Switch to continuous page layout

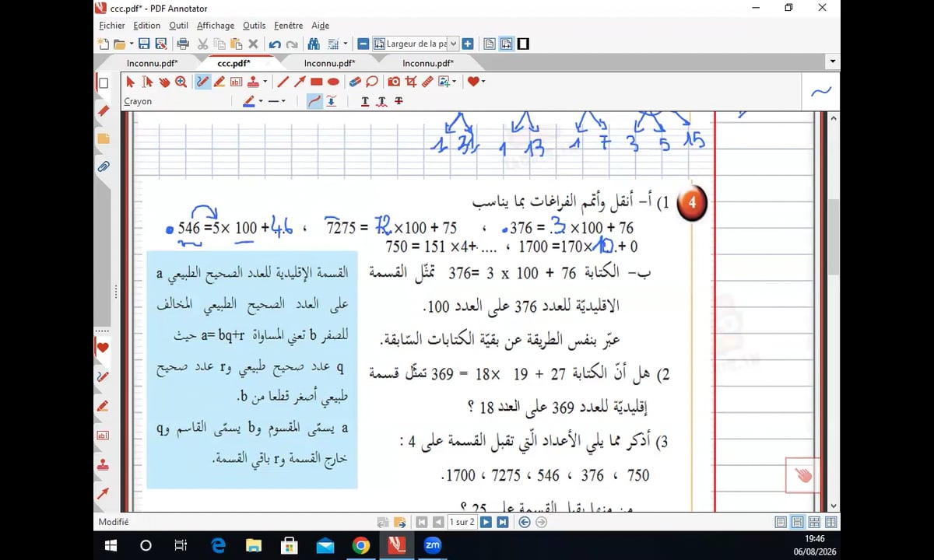pyautogui.click(x=798, y=523)
